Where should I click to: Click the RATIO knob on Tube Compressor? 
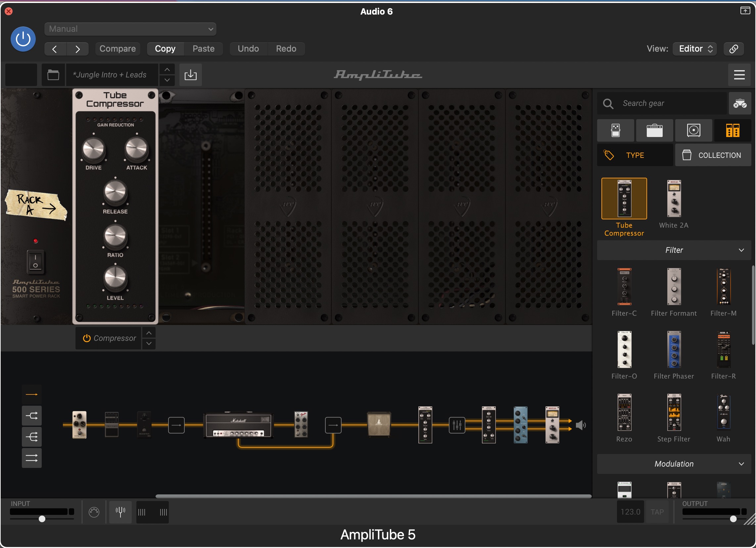click(x=115, y=236)
